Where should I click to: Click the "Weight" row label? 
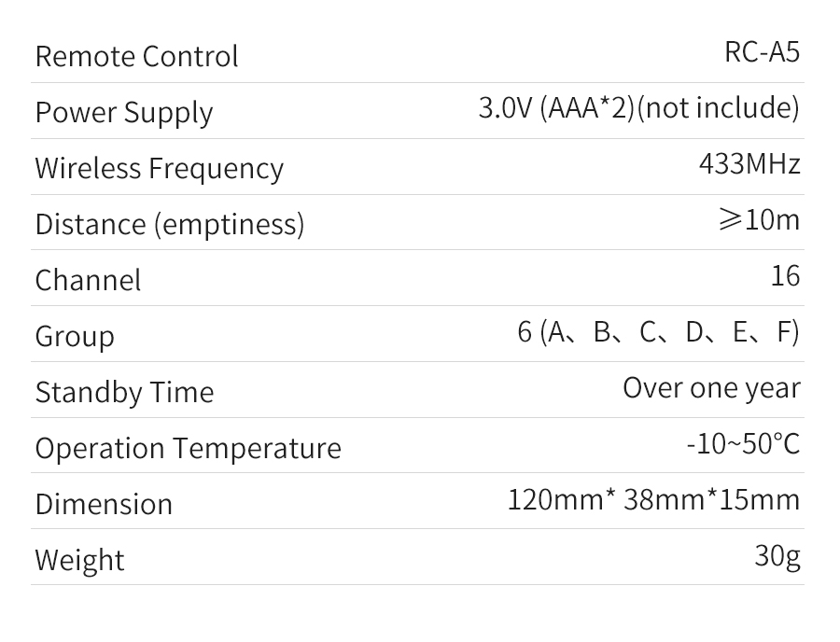79,560
